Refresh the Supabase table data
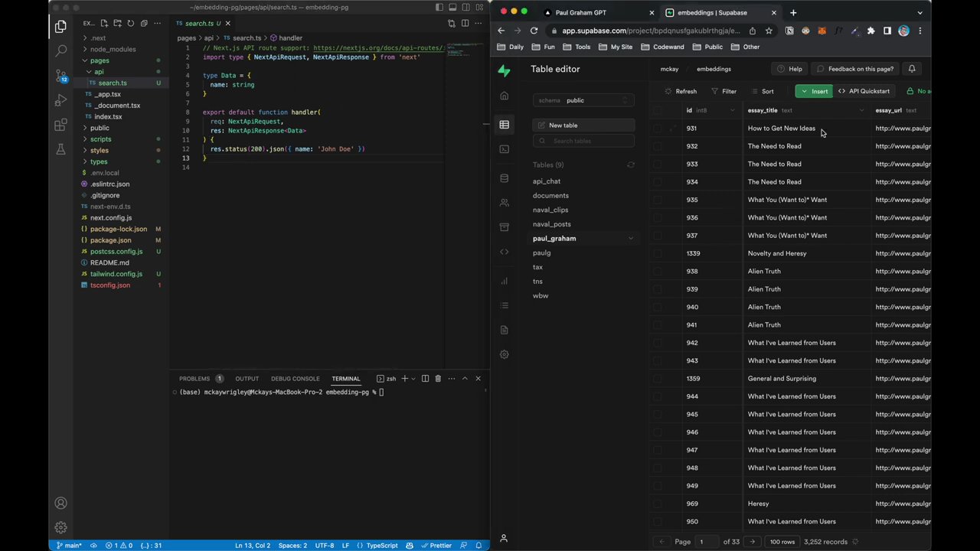The image size is (980, 551). (x=681, y=91)
